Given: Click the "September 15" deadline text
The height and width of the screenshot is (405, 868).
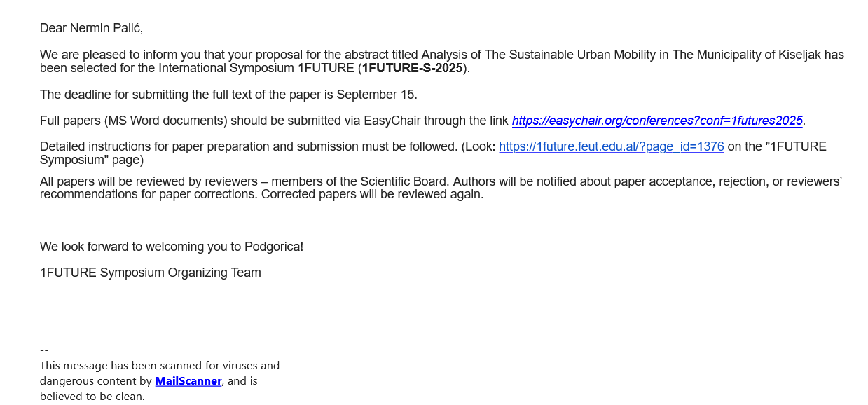Looking at the screenshot, I should pos(376,95).
